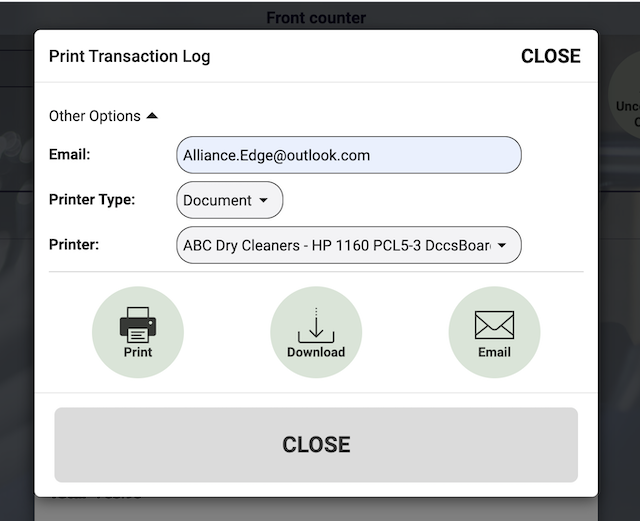This screenshot has height=521, width=640.
Task: Click the partially hidden circle button at right edge
Action: (626, 112)
